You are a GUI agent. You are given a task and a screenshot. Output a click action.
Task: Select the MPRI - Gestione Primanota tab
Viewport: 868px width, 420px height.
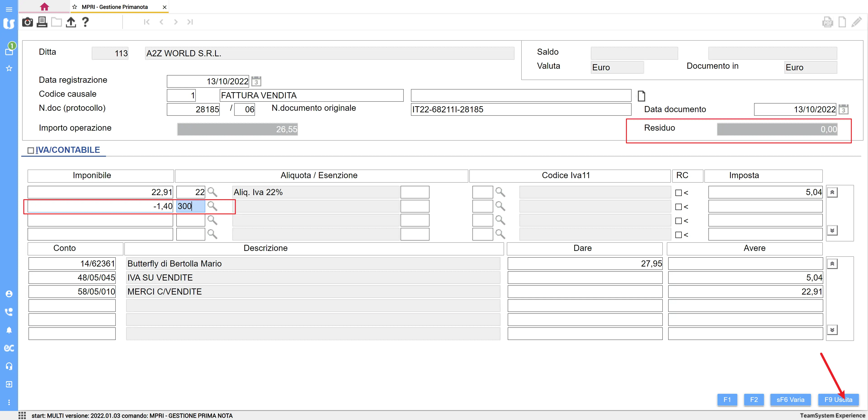[115, 7]
